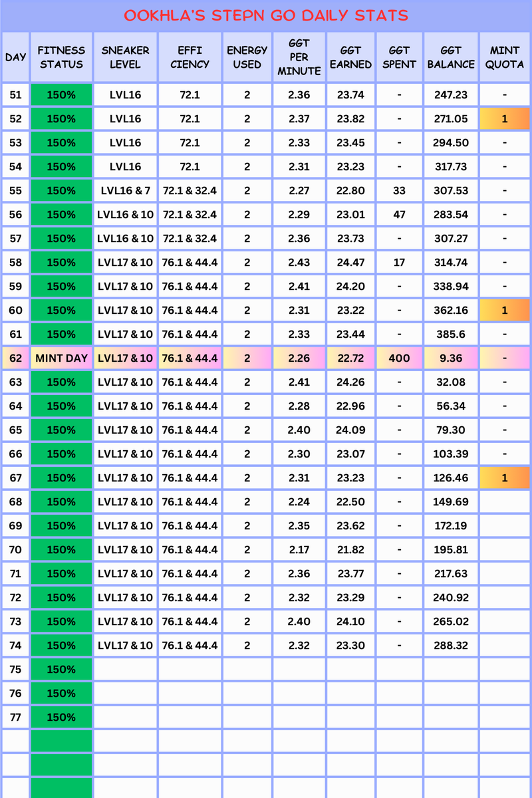Viewport: 532px width, 798px height.
Task: Click the LVL16 & 7 sneaker level cell
Action: [x=125, y=191]
